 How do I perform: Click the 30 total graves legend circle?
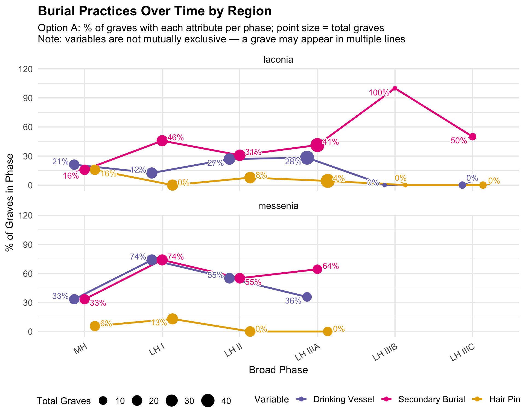[x=172, y=401]
